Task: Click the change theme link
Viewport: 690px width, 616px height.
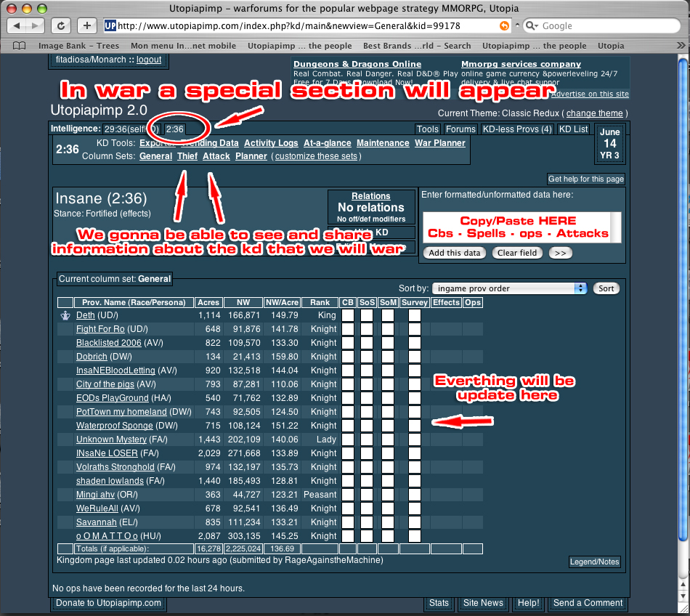Action: pyautogui.click(x=595, y=113)
